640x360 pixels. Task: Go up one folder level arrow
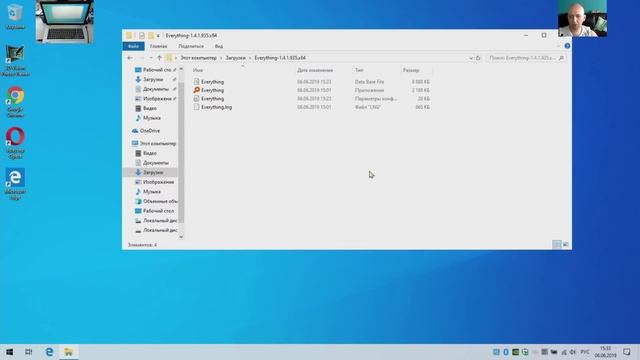[160, 58]
